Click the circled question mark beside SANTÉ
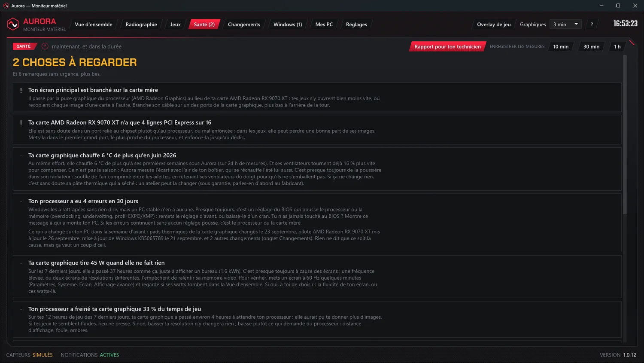 45,46
